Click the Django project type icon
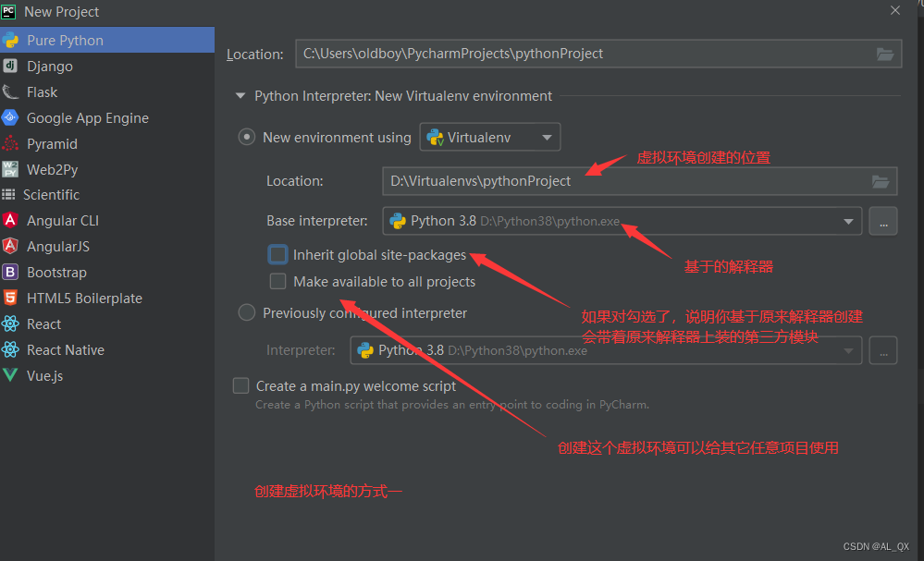 (10, 66)
